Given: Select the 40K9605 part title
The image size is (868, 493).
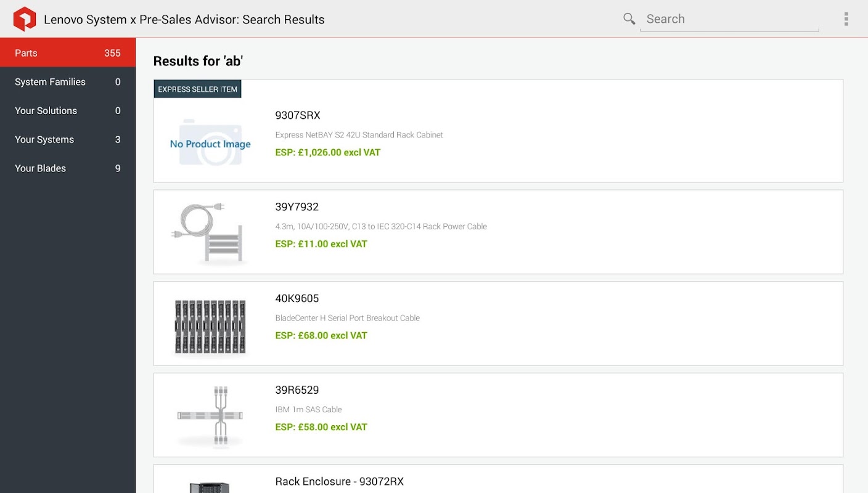Looking at the screenshot, I should point(297,299).
